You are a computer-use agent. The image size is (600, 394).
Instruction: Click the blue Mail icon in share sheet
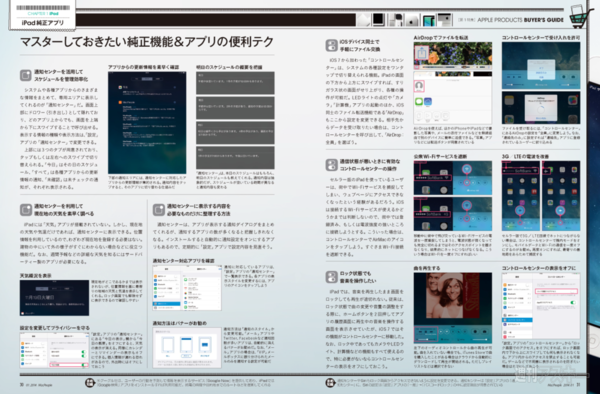428,102
